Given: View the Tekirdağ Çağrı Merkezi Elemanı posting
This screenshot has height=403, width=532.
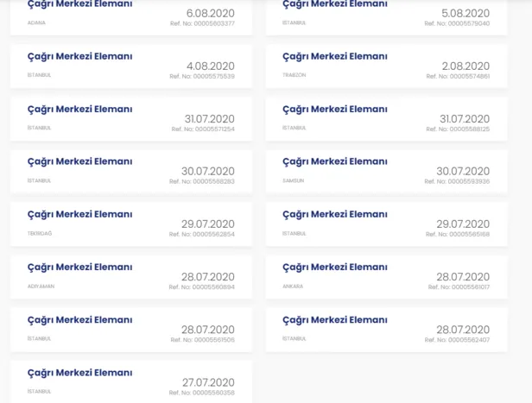Looking at the screenshot, I should click(x=79, y=215).
